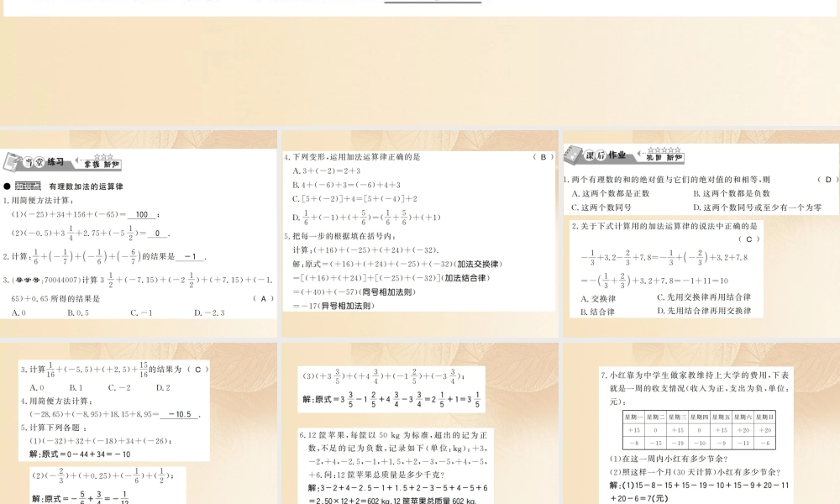Click the line 4.下列变形,运用加法运算律正确的是
This screenshot has height=504, width=840.
353,157
